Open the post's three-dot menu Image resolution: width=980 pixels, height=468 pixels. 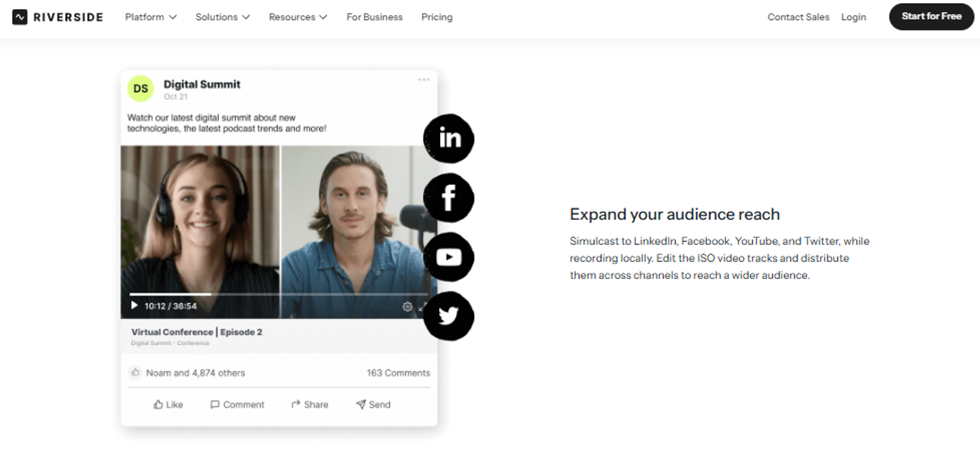[x=424, y=80]
